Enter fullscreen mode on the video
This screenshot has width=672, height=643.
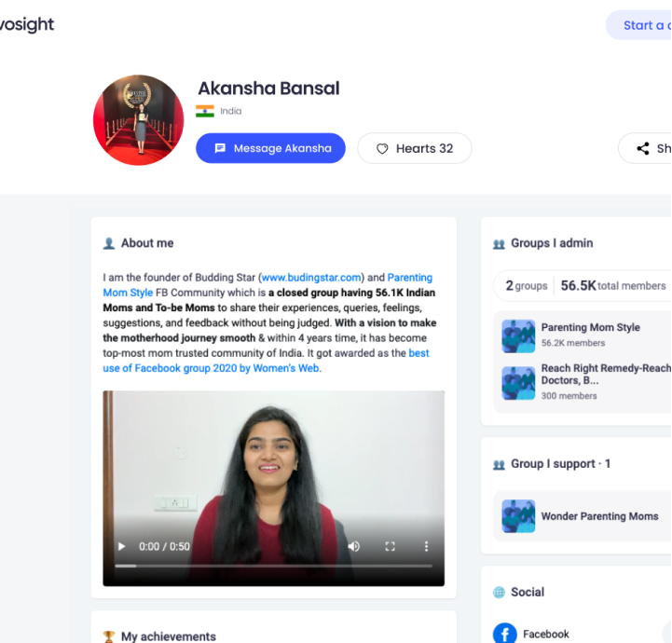390,546
